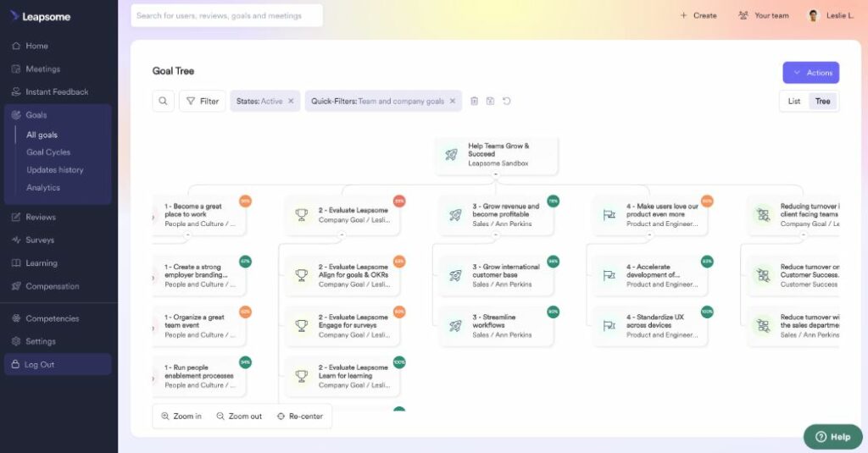
Task: Click 100% progress badge on Standardize UX card
Action: 707,312
